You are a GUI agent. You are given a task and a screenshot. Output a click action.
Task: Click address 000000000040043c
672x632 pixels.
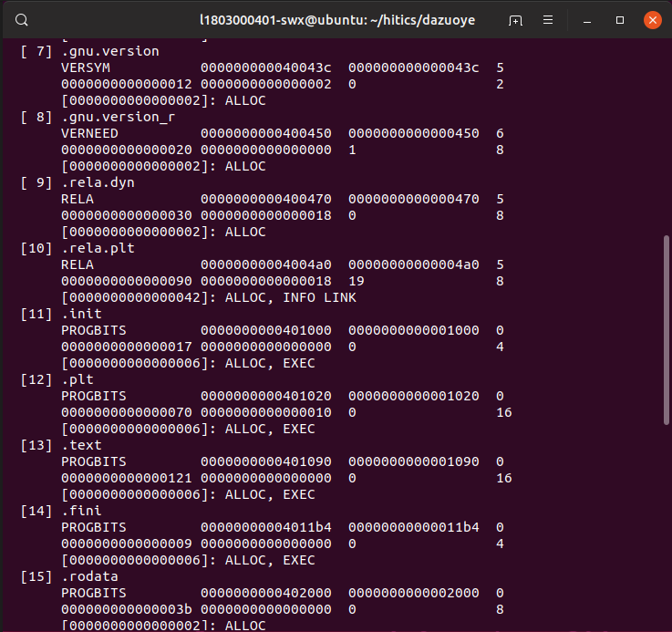click(x=266, y=67)
